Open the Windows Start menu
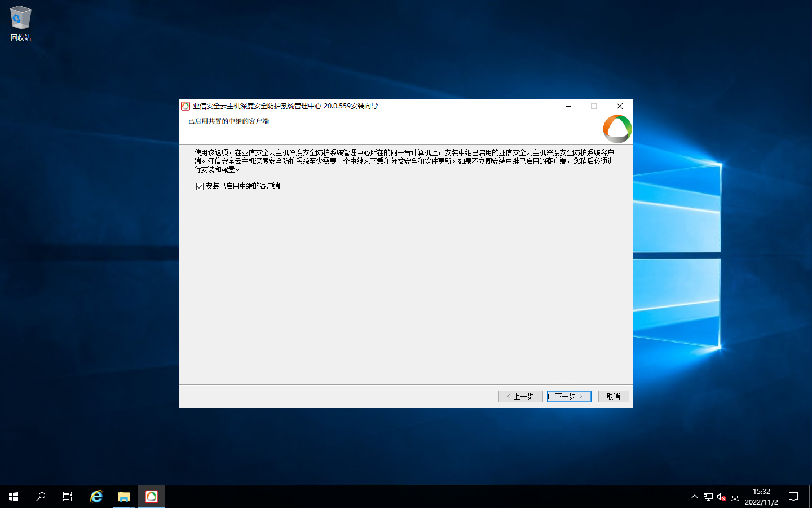This screenshot has width=812, height=508. pyautogui.click(x=14, y=497)
